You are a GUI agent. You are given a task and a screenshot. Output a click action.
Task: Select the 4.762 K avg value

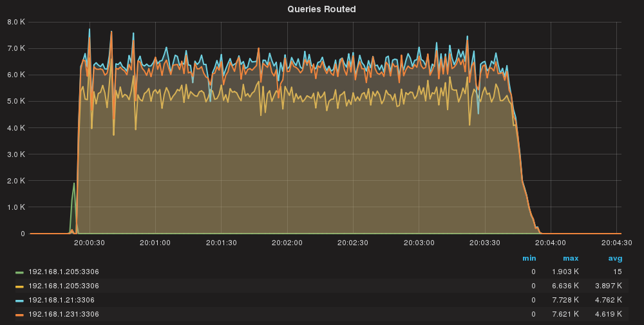click(x=609, y=300)
